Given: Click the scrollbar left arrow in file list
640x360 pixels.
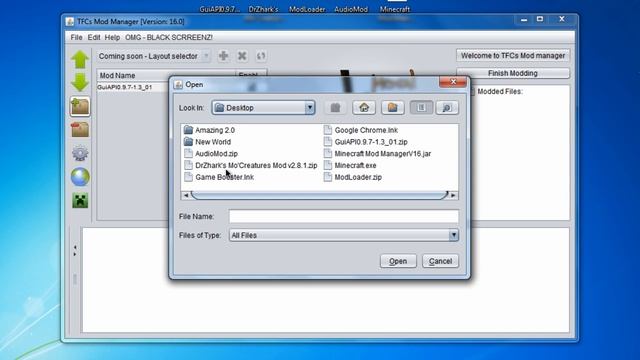Looking at the screenshot, I should [186, 195].
